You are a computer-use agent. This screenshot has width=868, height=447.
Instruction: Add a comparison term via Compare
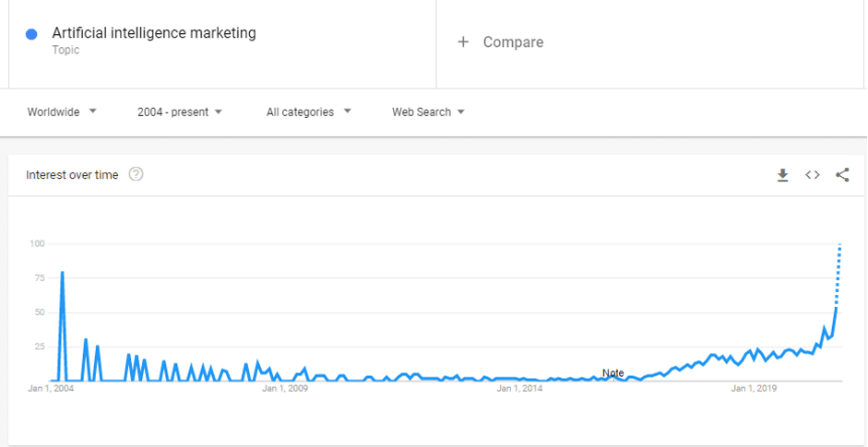click(x=501, y=42)
